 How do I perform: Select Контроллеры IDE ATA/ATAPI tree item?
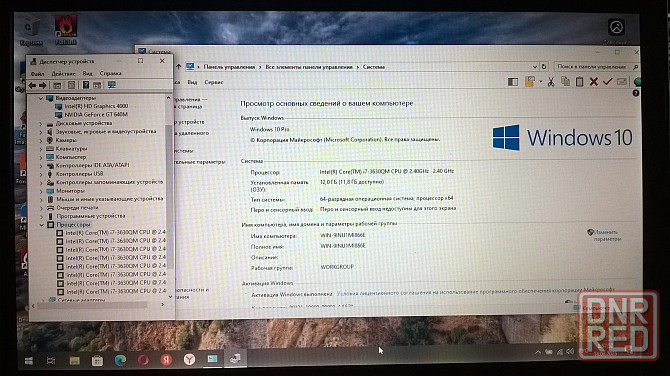coord(93,165)
